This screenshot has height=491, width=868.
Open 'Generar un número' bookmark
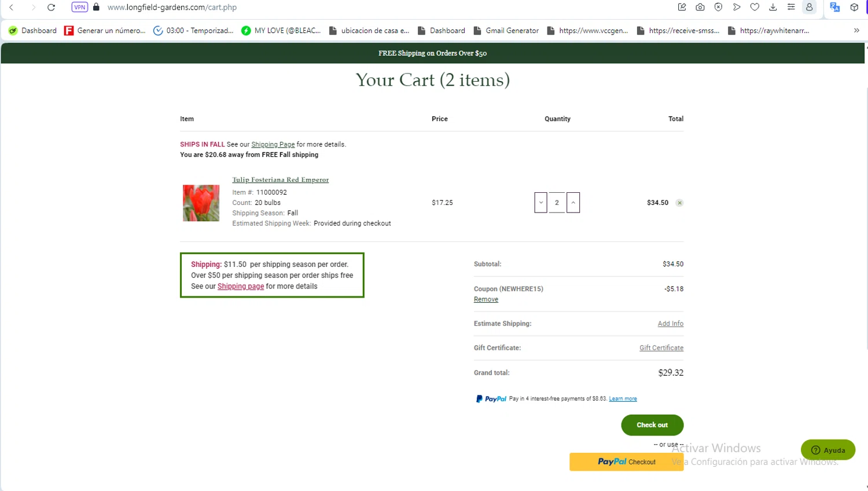[x=105, y=31]
